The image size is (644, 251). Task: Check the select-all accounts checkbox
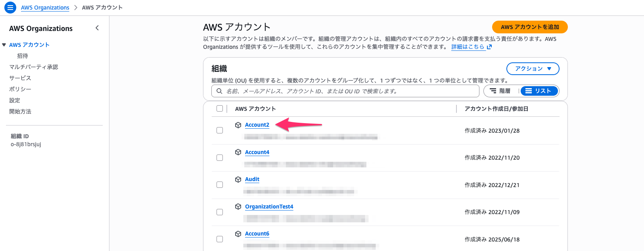[220, 108]
